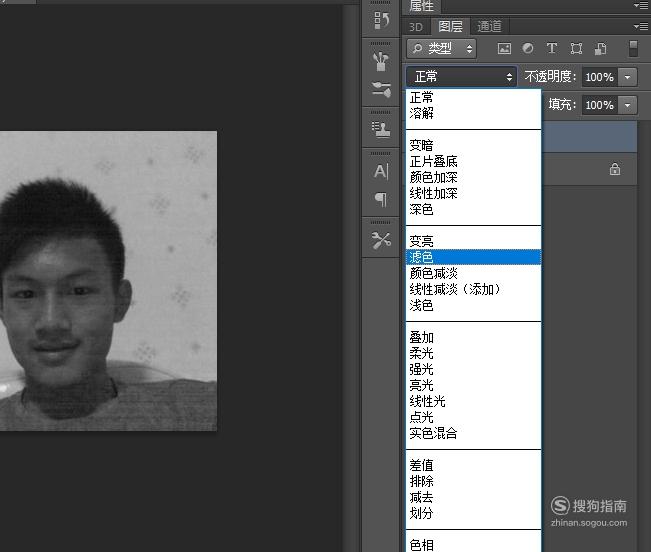Viewport: 651px width, 552px height.
Task: Open the Clone Source panel icon
Action: (x=381, y=129)
